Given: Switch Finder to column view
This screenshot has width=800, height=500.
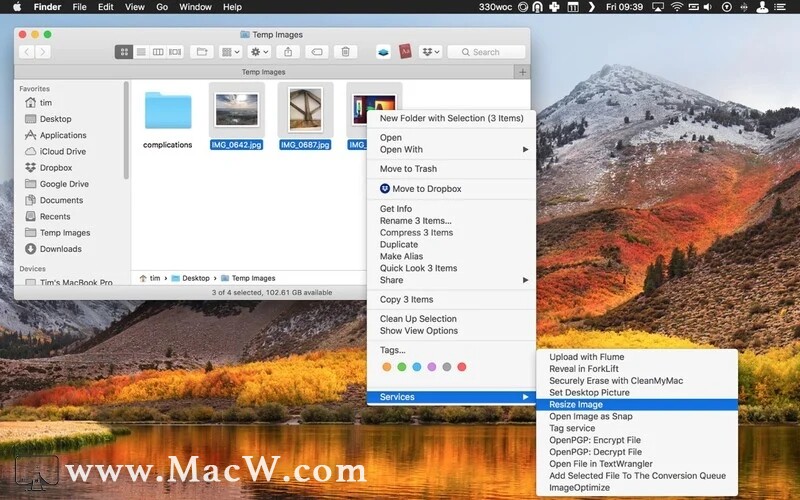Looking at the screenshot, I should 158,52.
